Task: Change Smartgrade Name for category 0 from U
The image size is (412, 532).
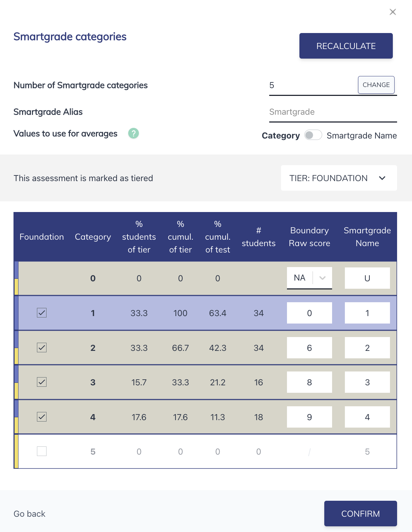Action: [367, 278]
